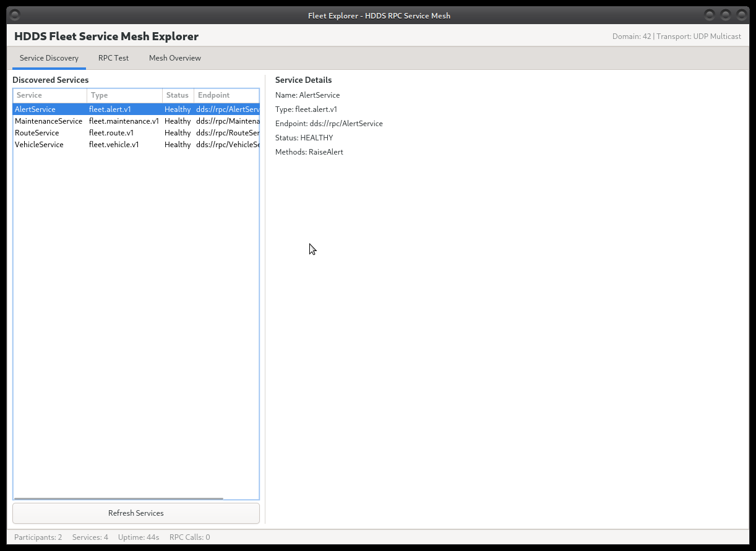
Task: Open the Mesh Overview tab
Action: (174, 58)
